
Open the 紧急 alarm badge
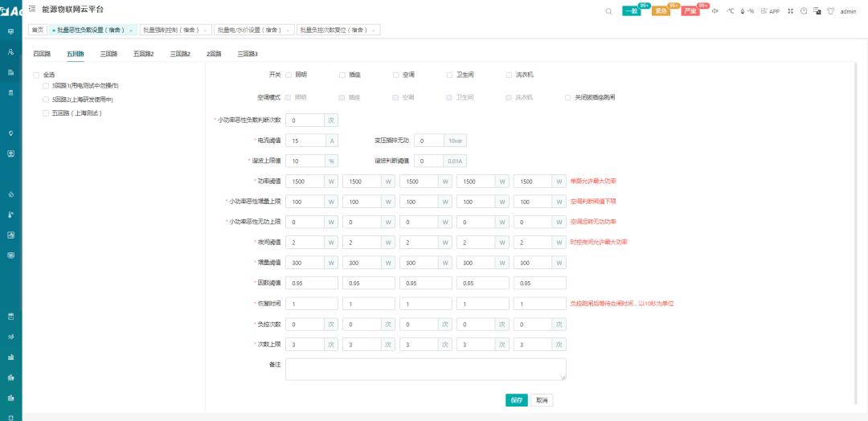[x=661, y=11]
